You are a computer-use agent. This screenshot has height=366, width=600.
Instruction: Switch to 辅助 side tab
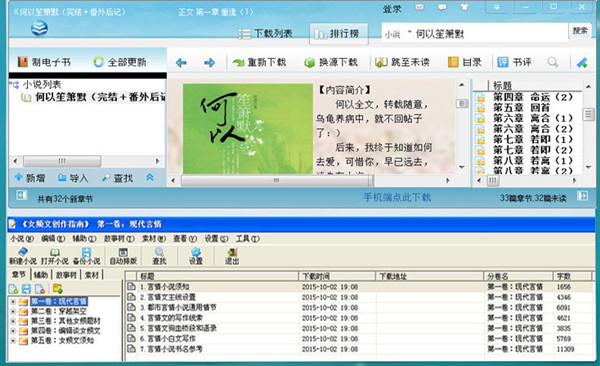(41, 274)
